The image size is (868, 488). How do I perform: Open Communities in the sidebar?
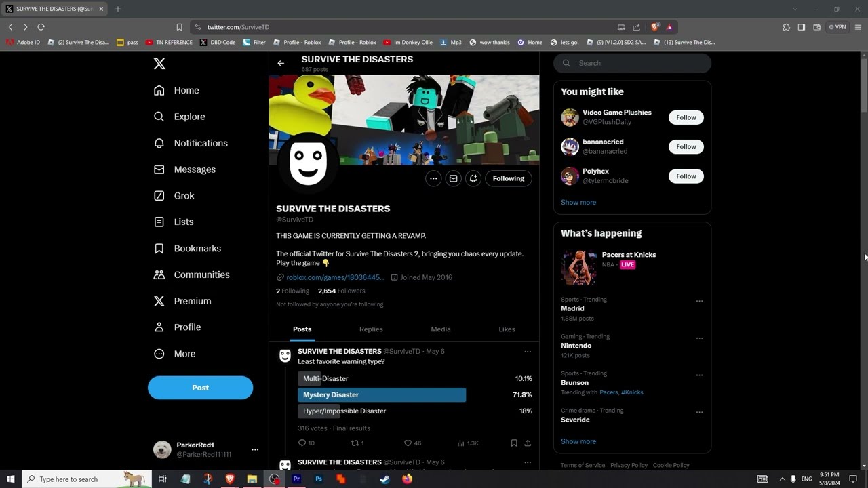coord(191,274)
